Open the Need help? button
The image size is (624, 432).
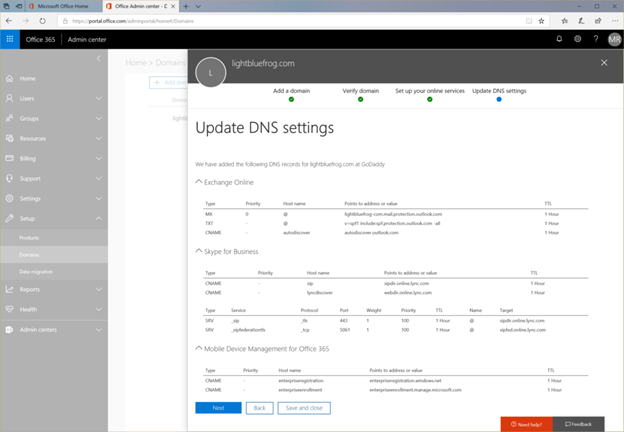pyautogui.click(x=526, y=424)
